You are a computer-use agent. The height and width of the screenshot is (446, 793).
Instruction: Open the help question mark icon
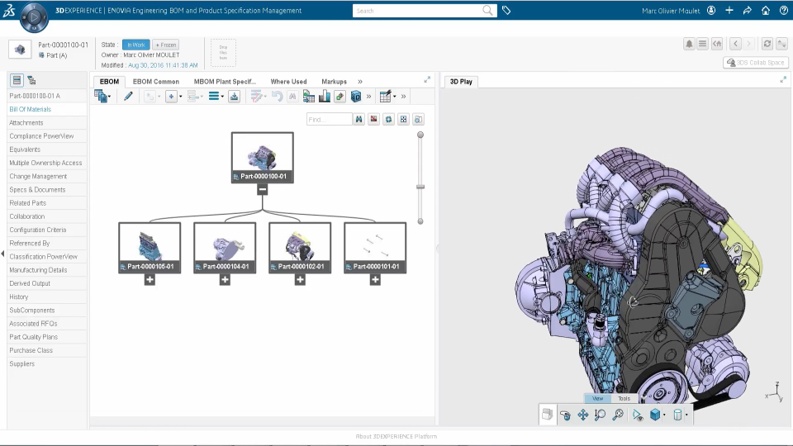click(783, 10)
